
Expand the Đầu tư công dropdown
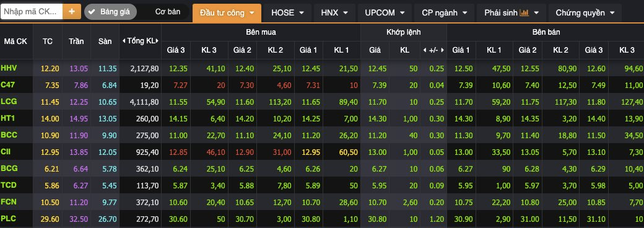click(227, 13)
